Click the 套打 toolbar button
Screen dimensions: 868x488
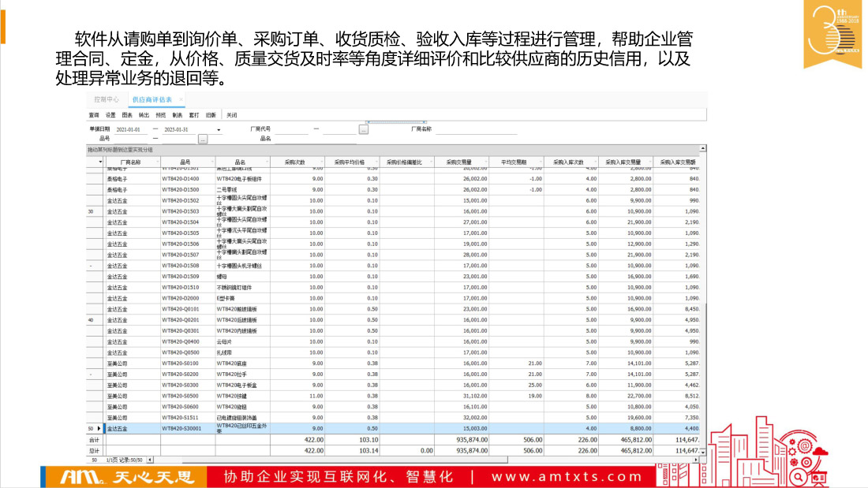(194, 115)
